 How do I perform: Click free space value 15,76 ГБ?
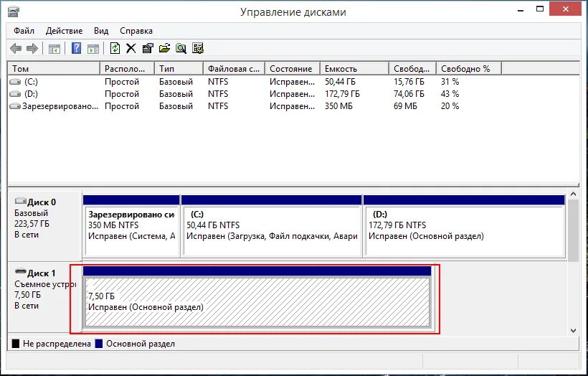pos(409,81)
